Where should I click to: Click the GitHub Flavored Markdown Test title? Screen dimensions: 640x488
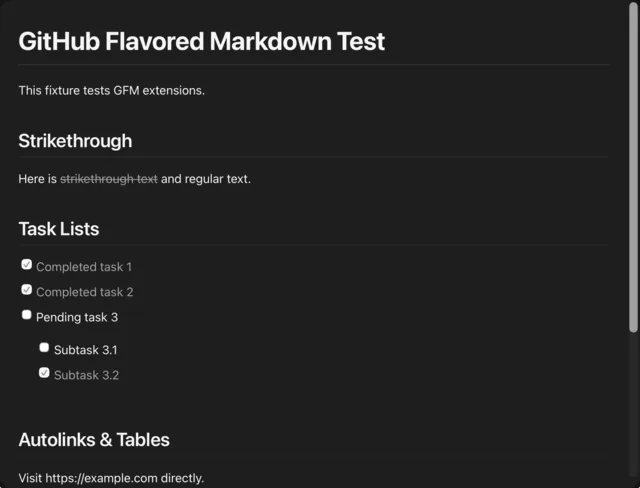(x=202, y=41)
